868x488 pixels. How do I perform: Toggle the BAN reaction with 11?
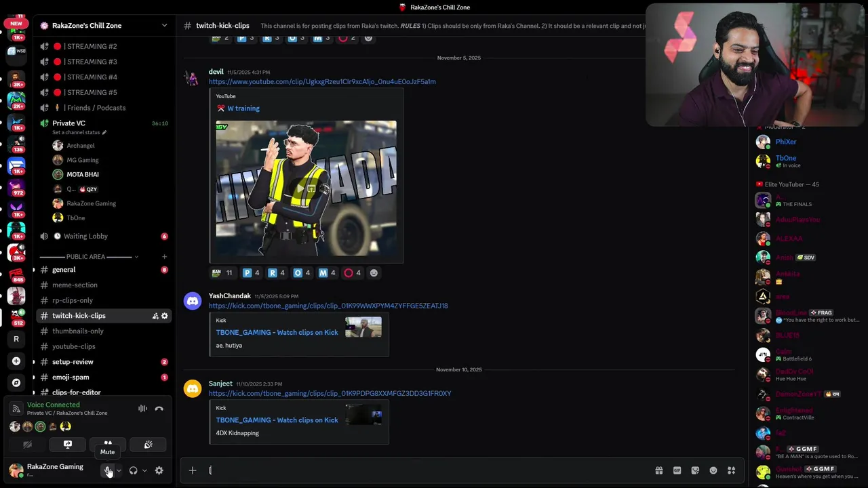coord(222,273)
